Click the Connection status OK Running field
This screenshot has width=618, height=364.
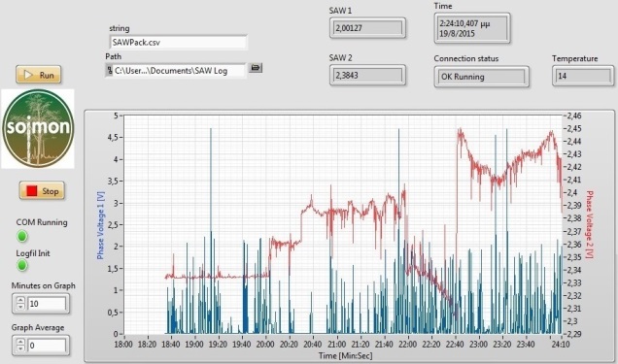[x=481, y=77]
